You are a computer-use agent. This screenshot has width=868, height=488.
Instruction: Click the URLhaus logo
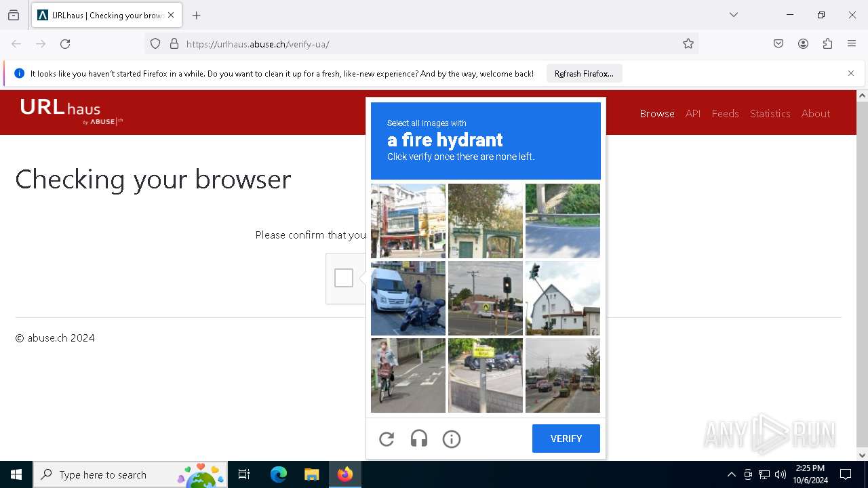(71, 112)
